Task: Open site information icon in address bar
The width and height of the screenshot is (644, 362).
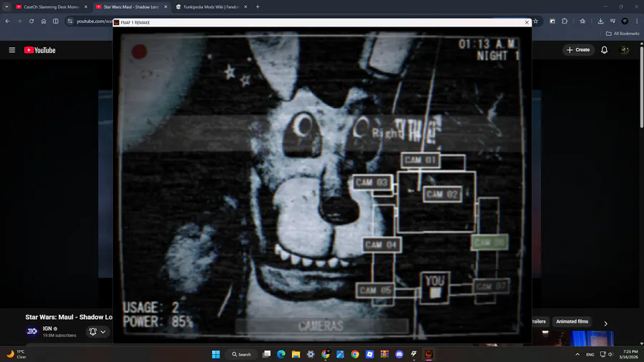Action: (x=70, y=21)
